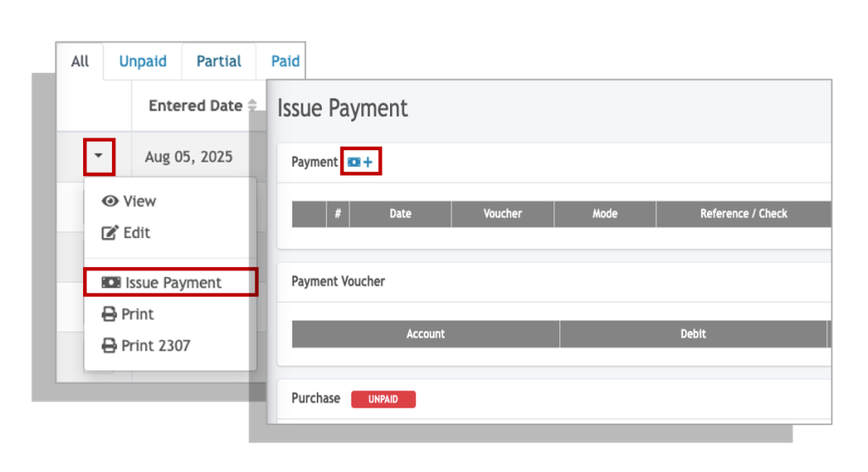
Task: Add a payment with the money-plus icon
Action: coord(360,162)
